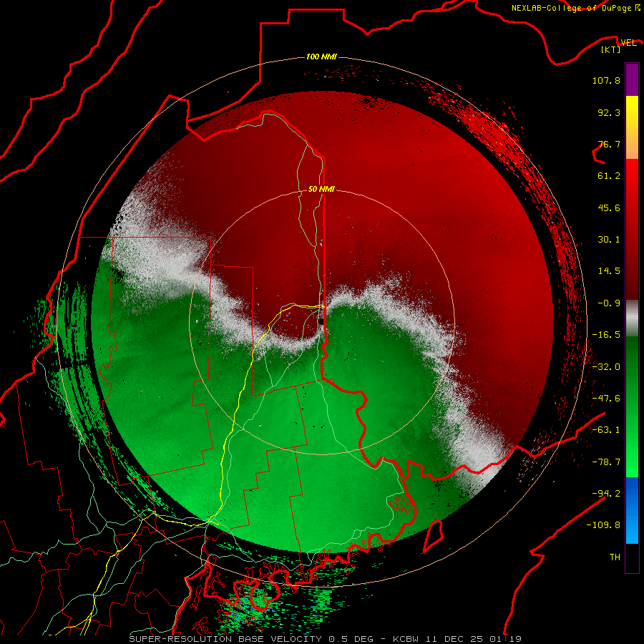Click the -0.9 velocity scale value
Image resolution: width=644 pixels, height=644 pixels.
(609, 303)
